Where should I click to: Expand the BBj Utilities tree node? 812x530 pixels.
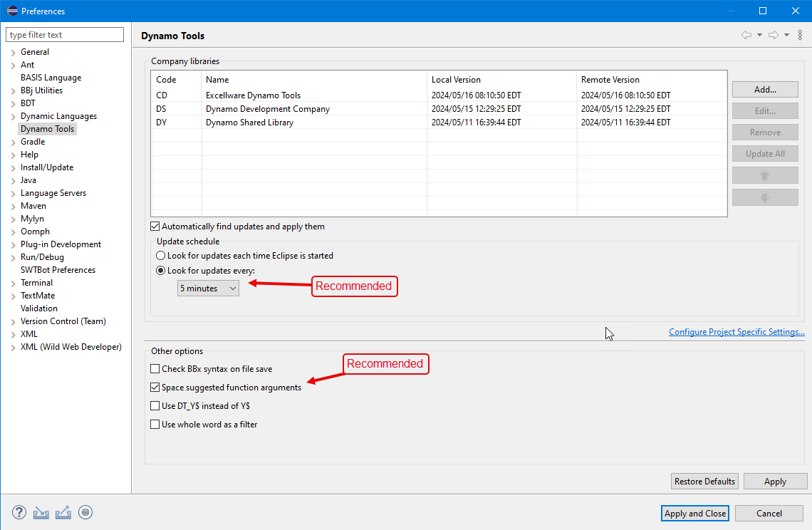(x=13, y=90)
